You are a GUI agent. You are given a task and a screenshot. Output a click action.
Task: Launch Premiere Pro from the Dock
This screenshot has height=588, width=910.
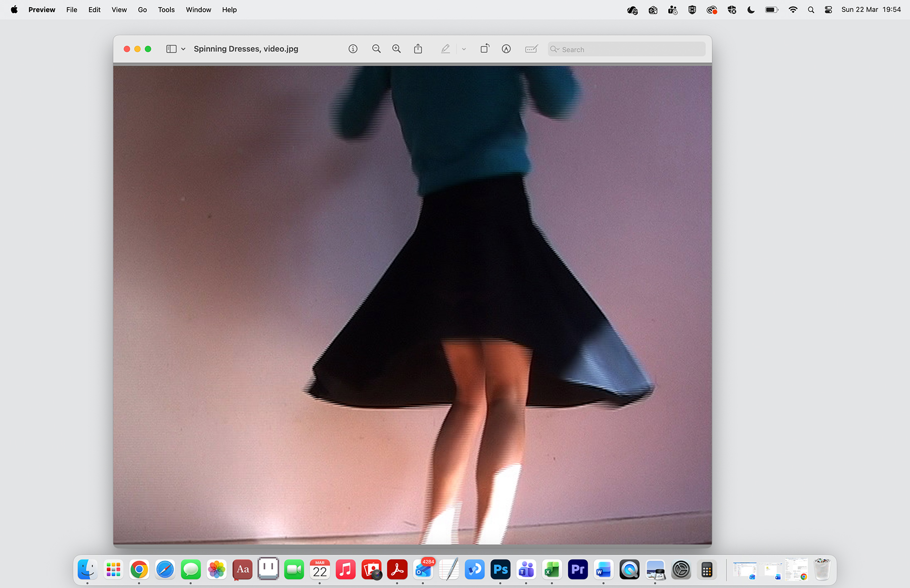click(x=577, y=569)
